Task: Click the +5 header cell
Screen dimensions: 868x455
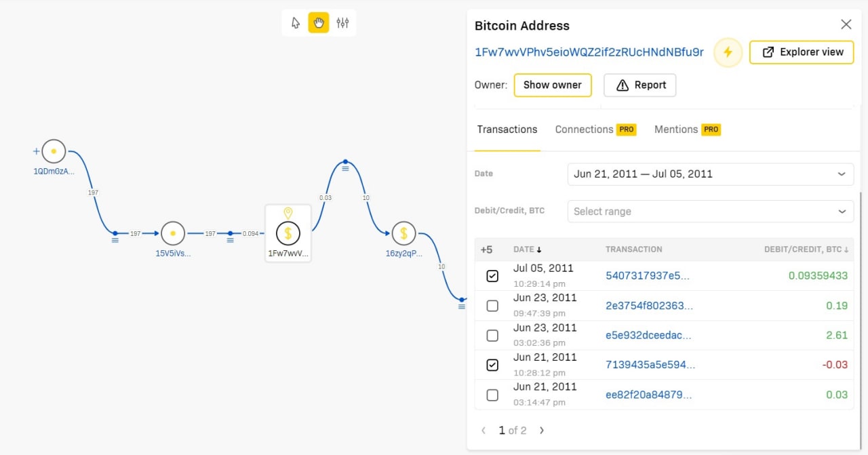Action: point(486,250)
